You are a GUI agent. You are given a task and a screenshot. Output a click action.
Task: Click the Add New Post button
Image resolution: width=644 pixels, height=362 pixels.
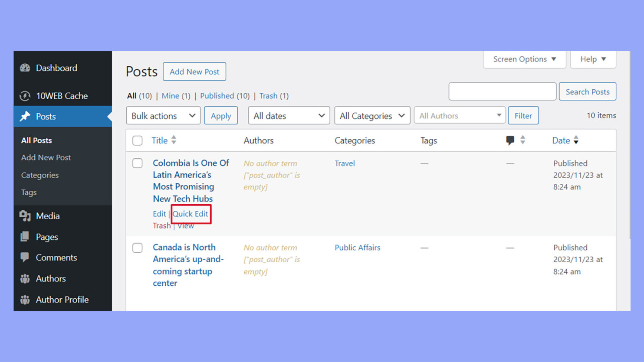194,72
